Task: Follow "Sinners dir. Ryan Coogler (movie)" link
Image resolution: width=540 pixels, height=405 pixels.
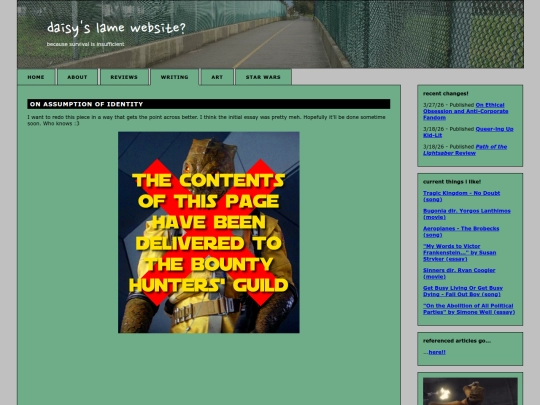Action: point(459,273)
